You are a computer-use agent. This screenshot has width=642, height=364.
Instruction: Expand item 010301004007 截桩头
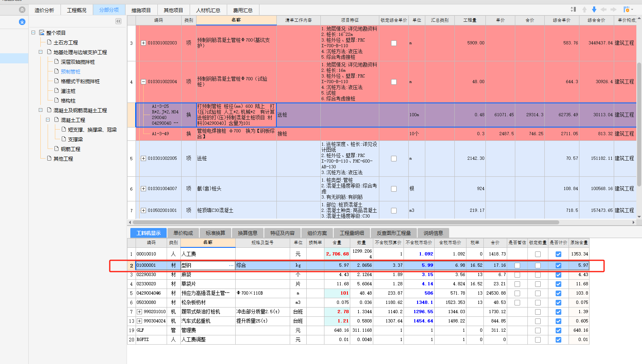tap(143, 188)
